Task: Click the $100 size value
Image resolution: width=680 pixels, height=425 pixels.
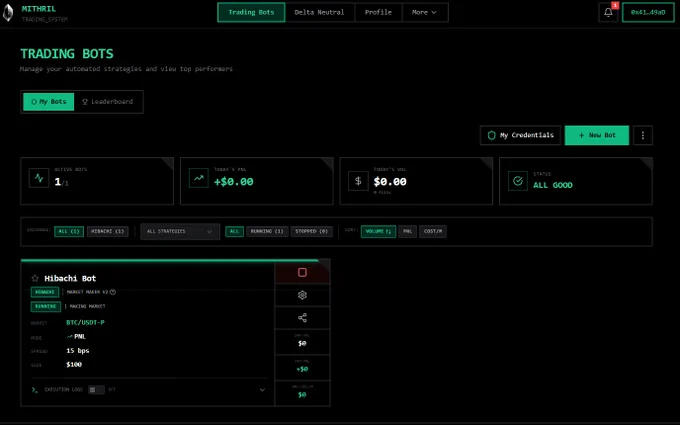Action: (x=74, y=364)
